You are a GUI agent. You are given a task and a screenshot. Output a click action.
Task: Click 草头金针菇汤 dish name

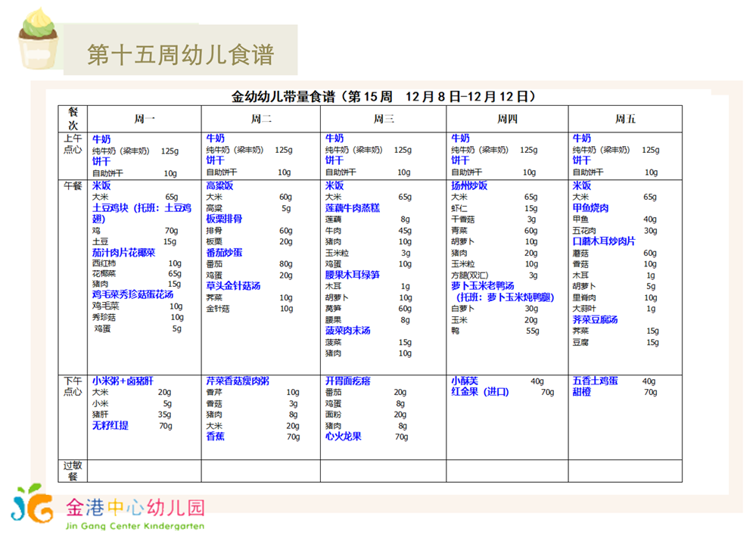pos(233,286)
